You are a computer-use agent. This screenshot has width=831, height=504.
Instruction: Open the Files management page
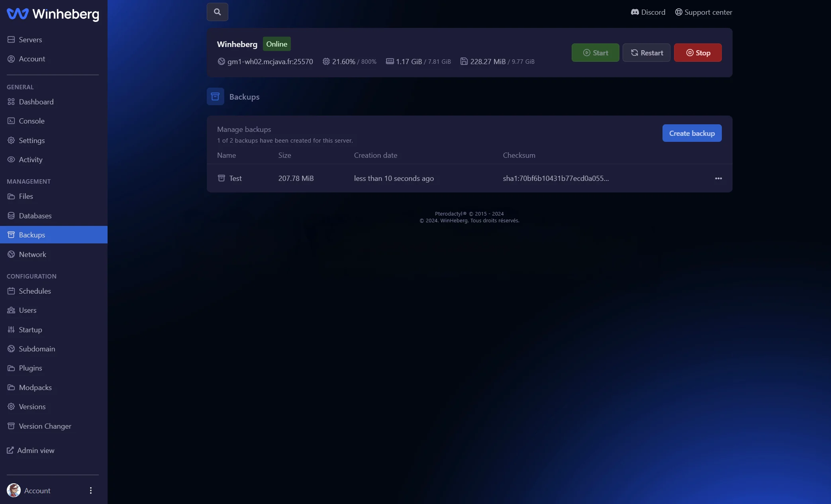(26, 196)
